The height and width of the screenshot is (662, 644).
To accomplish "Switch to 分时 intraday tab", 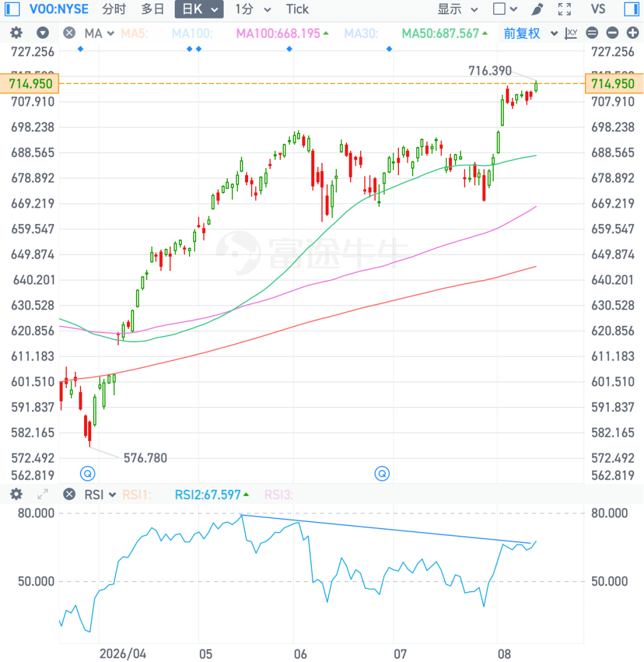I will coord(114,9).
